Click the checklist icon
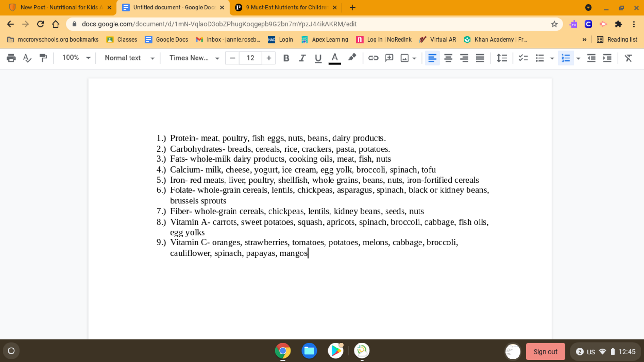Viewport: 644px width, 362px height. click(x=523, y=58)
